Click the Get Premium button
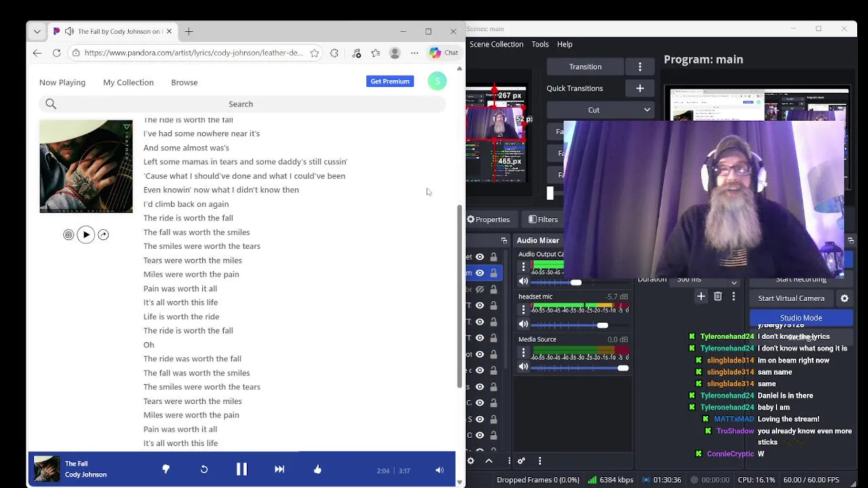 [x=390, y=81]
